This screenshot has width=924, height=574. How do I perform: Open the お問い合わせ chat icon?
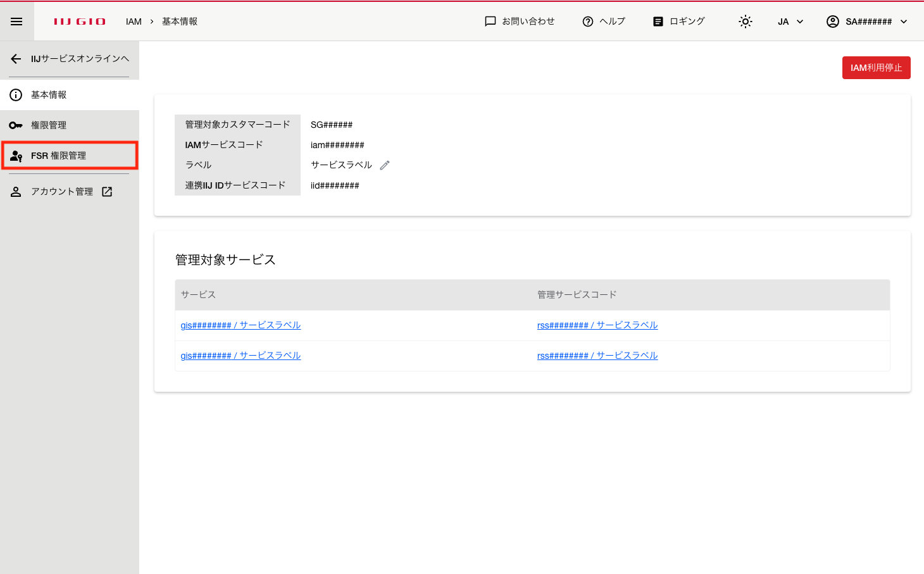pos(490,22)
